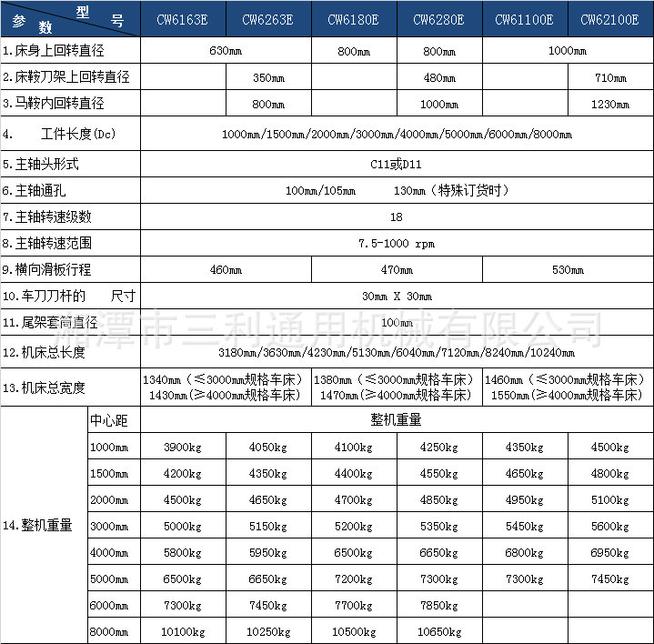
Task: Click the row label 5.主轴头形式
Action: coord(41,164)
